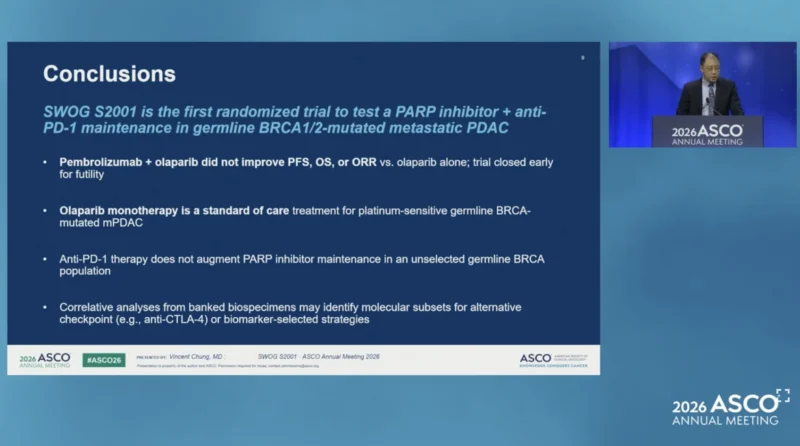Click the green #ASCO26 hashtag badge
Screen dimensions: 800x446
click(x=104, y=360)
